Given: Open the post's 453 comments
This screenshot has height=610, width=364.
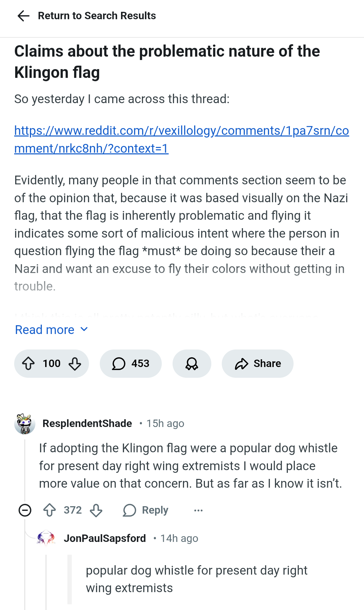Looking at the screenshot, I should pos(130,364).
